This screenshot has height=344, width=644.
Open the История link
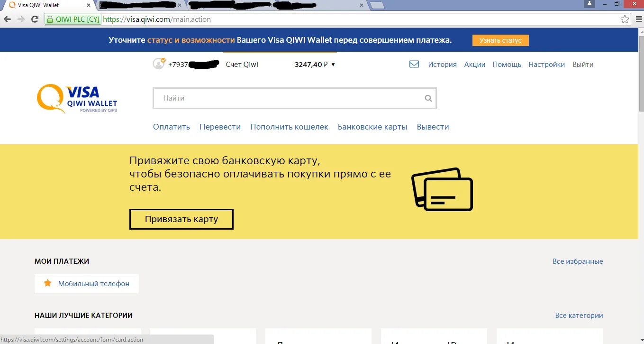[442, 65]
